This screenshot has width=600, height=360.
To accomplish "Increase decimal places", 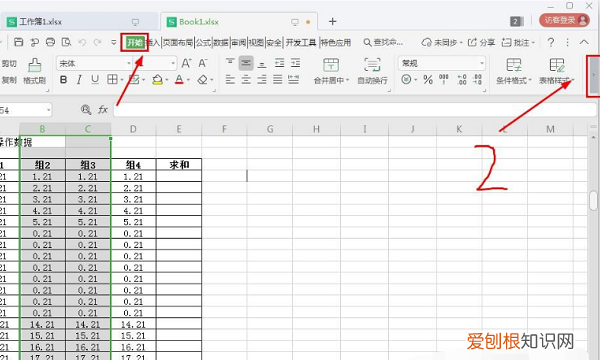I will pos(462,80).
